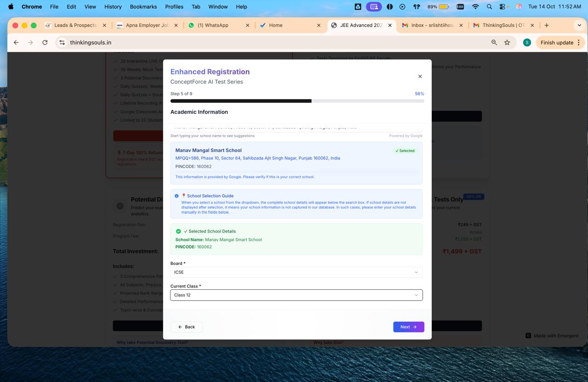This screenshot has width=588, height=382.
Task: Click the zoom magnifier icon in address bar
Action: coord(494,42)
